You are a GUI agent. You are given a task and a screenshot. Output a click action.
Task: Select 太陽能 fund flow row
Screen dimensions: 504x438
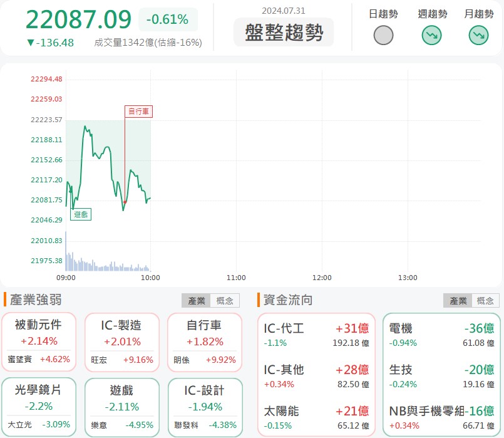pyautogui.click(x=316, y=418)
